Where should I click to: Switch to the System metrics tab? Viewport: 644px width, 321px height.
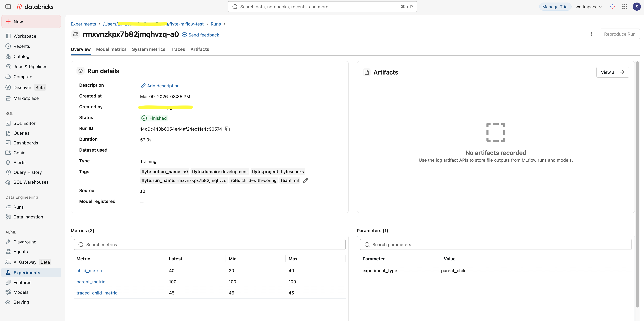149,49
